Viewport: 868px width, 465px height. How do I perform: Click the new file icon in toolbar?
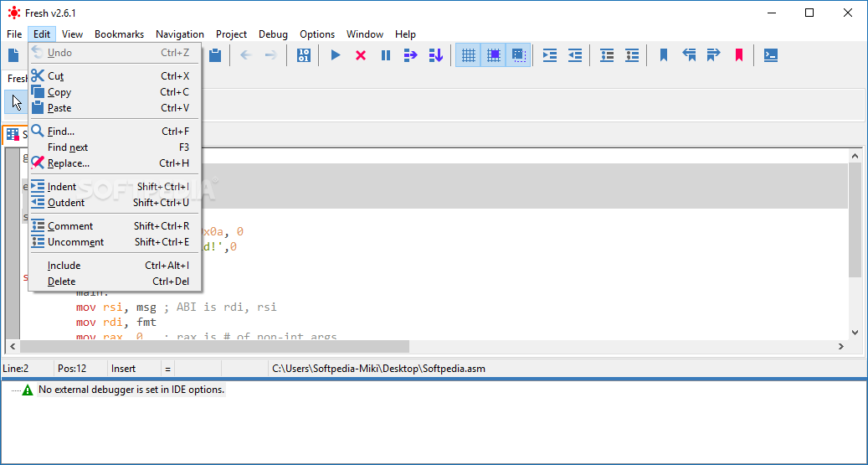[x=13, y=54]
